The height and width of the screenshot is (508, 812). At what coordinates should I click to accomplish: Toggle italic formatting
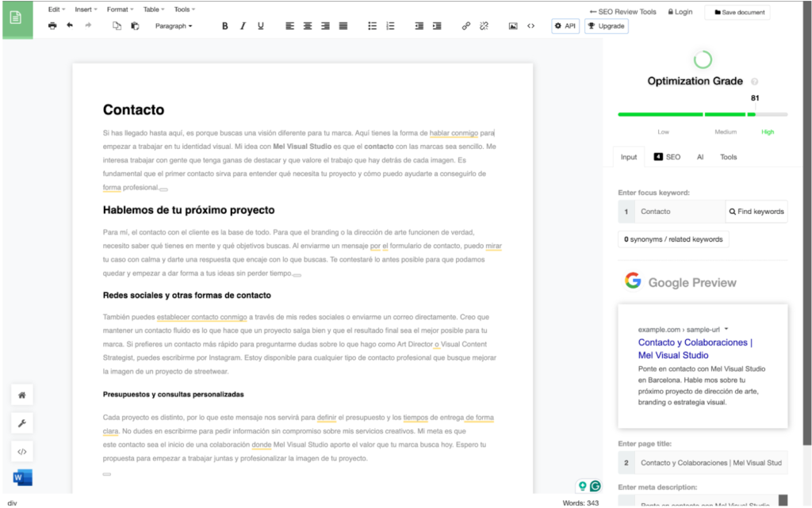[x=243, y=26]
